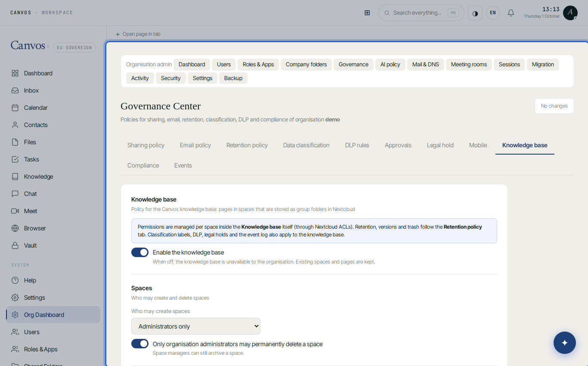This screenshot has width=588, height=366.
Task: Open the Backup admin section
Action: (233, 78)
